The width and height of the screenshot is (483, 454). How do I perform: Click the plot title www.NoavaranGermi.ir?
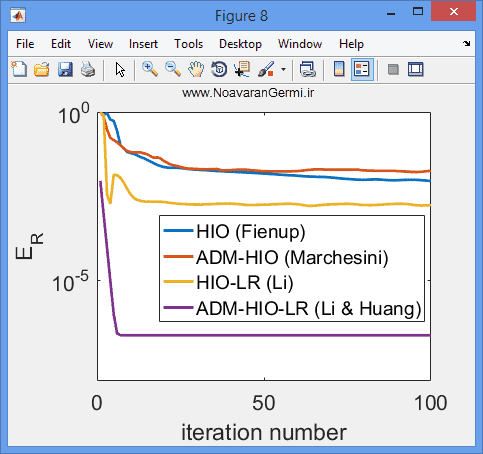click(x=248, y=93)
